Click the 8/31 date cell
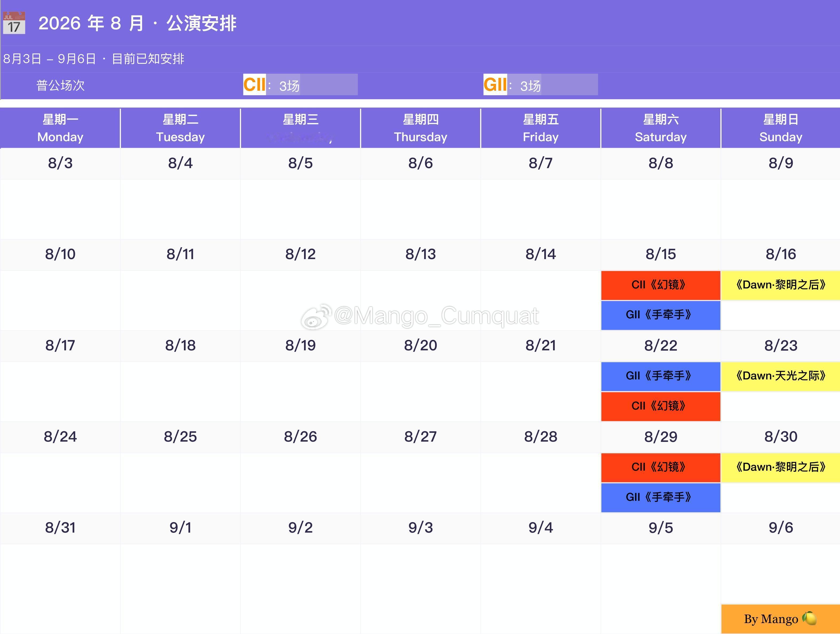840x634 pixels. [60, 528]
